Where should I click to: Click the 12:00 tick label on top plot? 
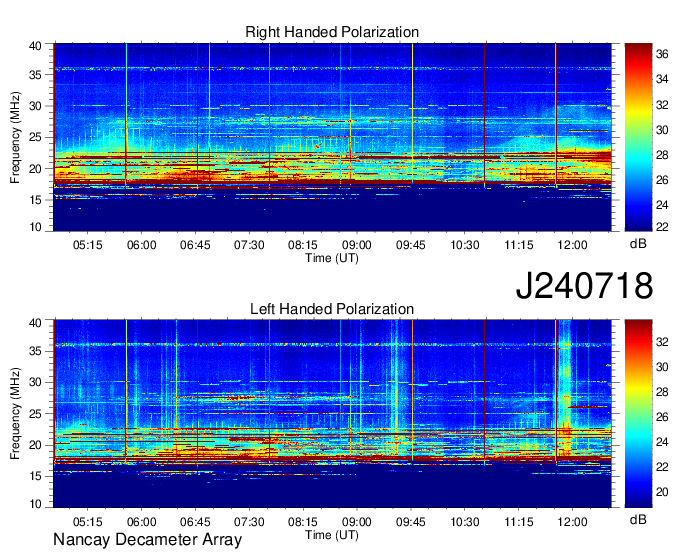[x=572, y=245]
